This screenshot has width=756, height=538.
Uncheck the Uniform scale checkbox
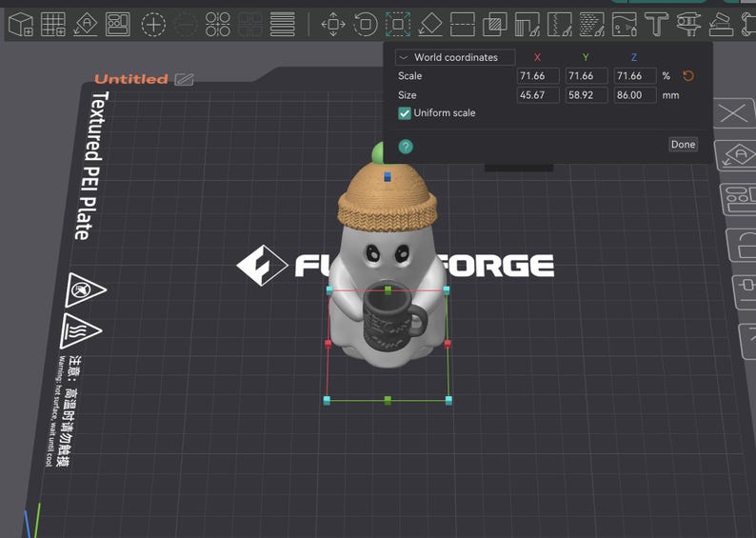pyautogui.click(x=405, y=113)
